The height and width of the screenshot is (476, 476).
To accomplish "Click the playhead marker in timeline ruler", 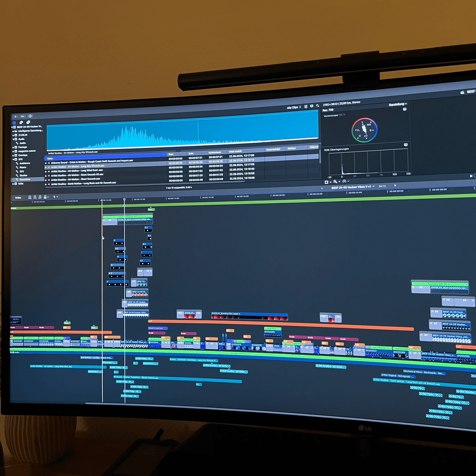I will [124, 200].
